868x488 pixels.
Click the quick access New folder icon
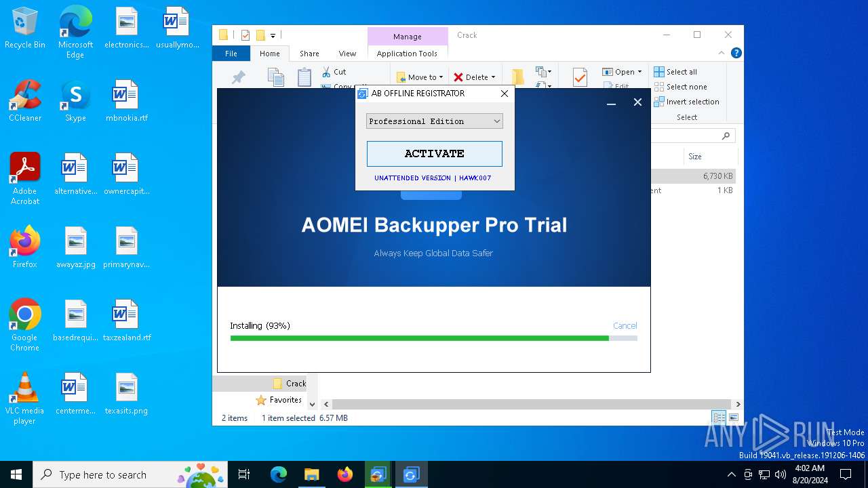pos(260,35)
